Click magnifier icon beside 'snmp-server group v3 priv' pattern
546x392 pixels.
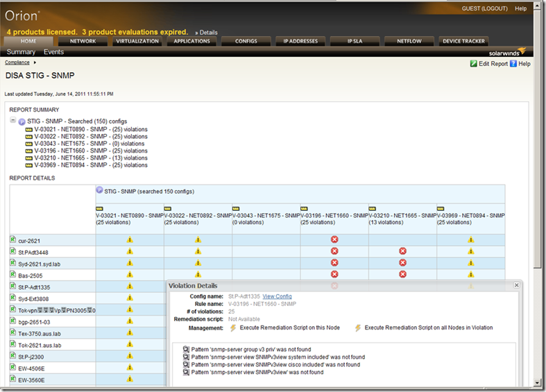point(187,349)
